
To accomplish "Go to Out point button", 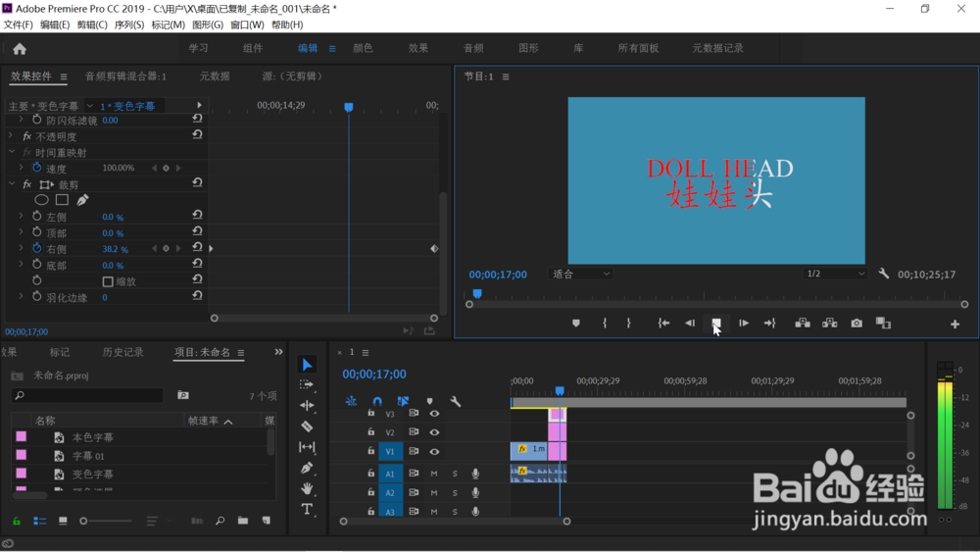I will point(770,324).
